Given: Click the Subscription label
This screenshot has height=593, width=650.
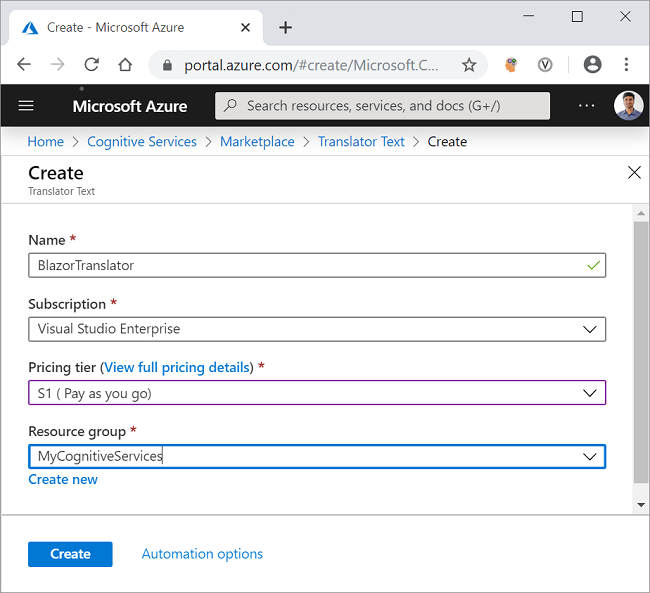Looking at the screenshot, I should [x=67, y=304].
